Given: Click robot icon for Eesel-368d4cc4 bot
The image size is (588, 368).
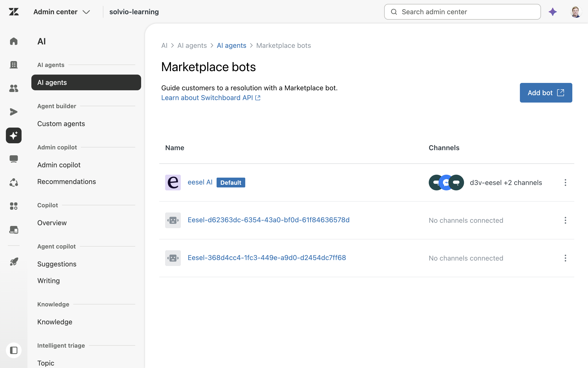Looking at the screenshot, I should coord(173,258).
